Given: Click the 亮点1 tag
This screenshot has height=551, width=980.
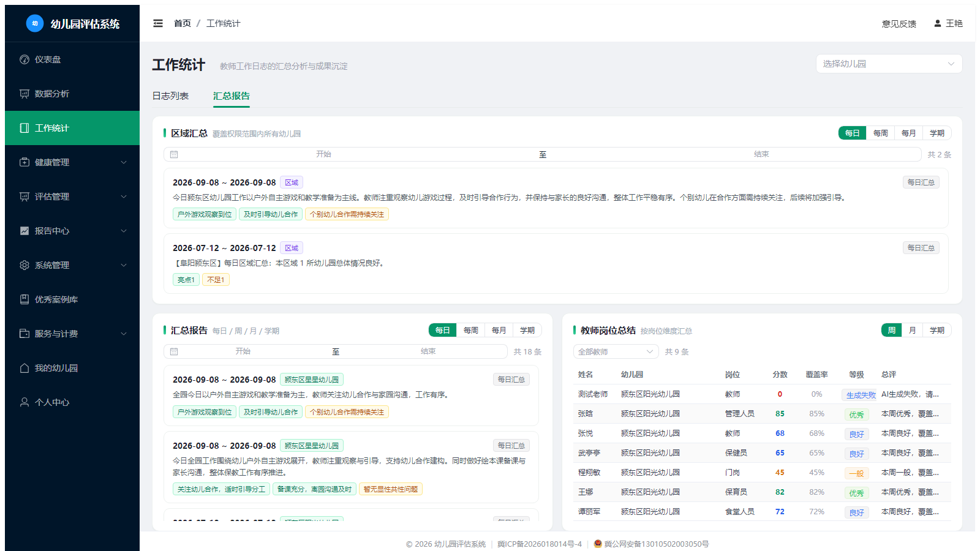Looking at the screenshot, I should tap(186, 280).
